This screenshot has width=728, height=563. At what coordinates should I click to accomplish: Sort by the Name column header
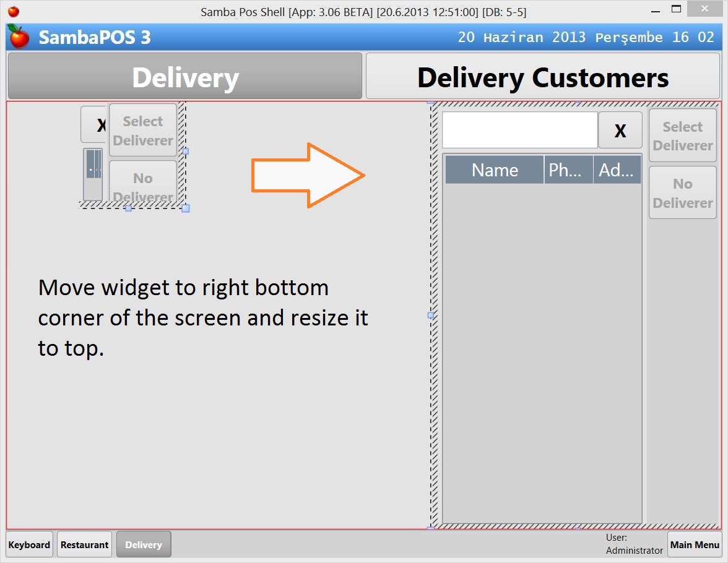point(494,170)
